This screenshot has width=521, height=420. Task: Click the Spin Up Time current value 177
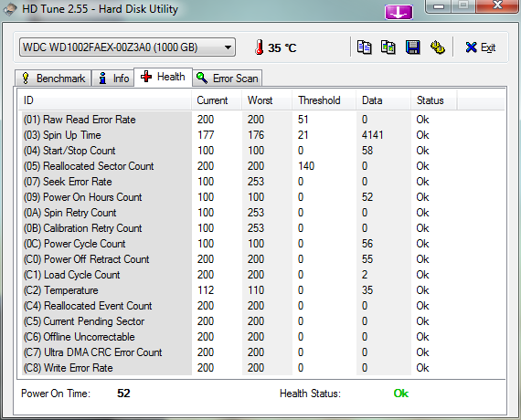[206, 135]
